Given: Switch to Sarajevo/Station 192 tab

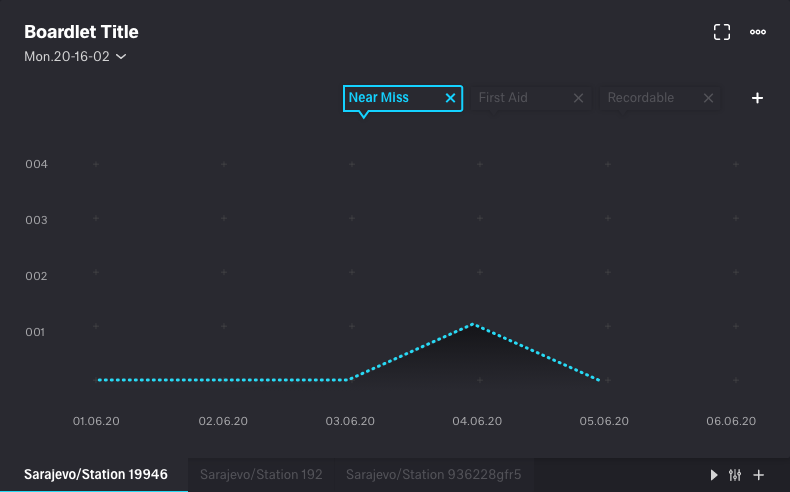Looking at the screenshot, I should point(261,474).
